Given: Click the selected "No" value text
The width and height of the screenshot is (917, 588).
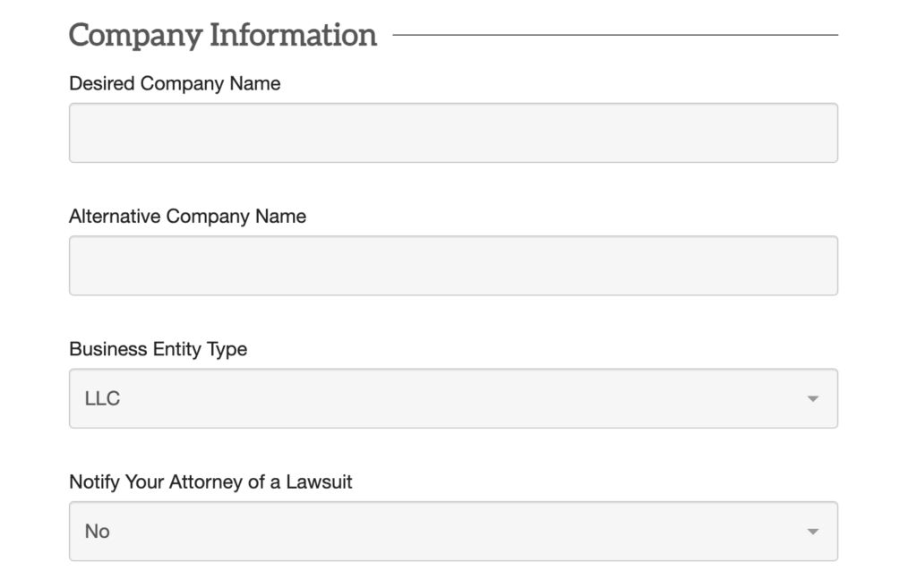Looking at the screenshot, I should click(97, 531).
